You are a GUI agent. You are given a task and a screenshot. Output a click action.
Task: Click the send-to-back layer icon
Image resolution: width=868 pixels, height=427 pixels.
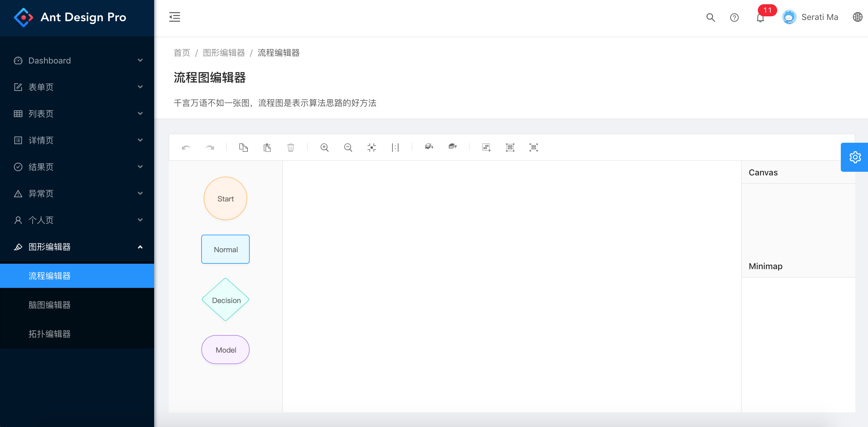tap(429, 147)
